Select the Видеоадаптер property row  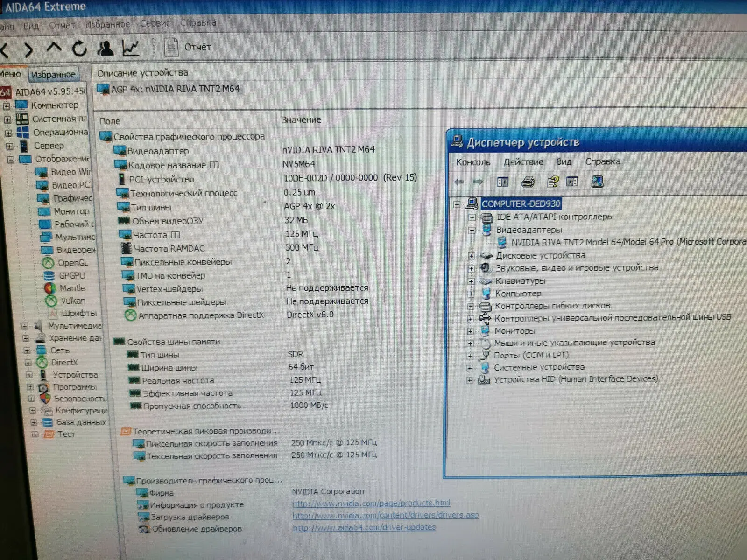click(x=158, y=151)
